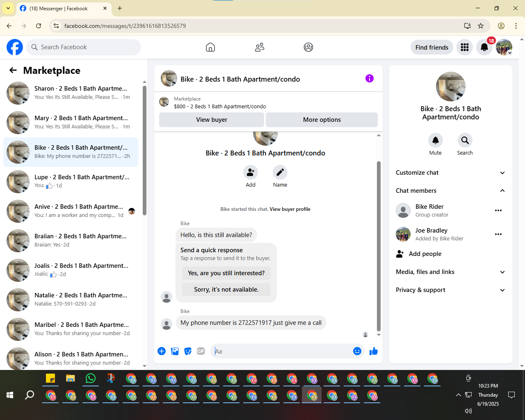525x420 pixels.
Task: Expand Media, files and links section
Action: (450, 272)
